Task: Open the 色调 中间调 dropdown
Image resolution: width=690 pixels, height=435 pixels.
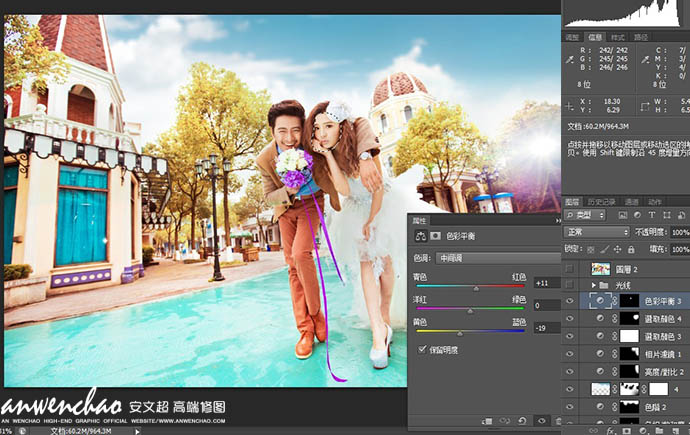Action: click(496, 257)
